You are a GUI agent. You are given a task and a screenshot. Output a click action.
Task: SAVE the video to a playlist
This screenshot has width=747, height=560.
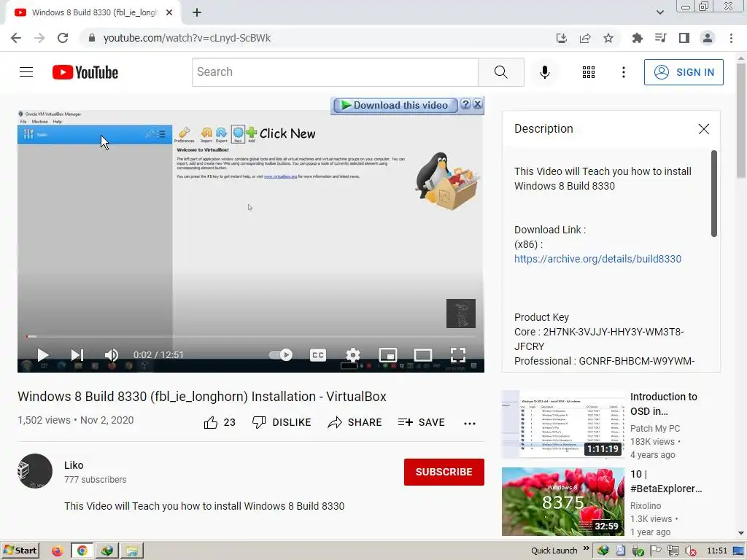click(422, 422)
